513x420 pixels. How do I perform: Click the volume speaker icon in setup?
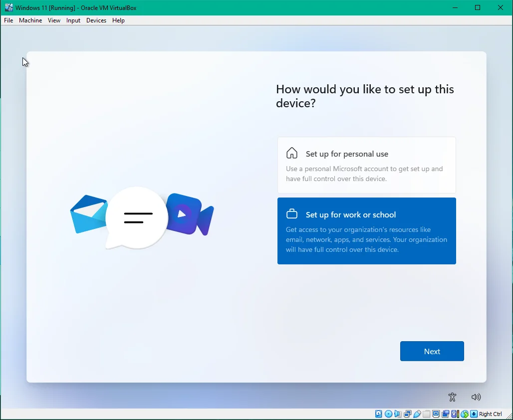[x=476, y=397]
